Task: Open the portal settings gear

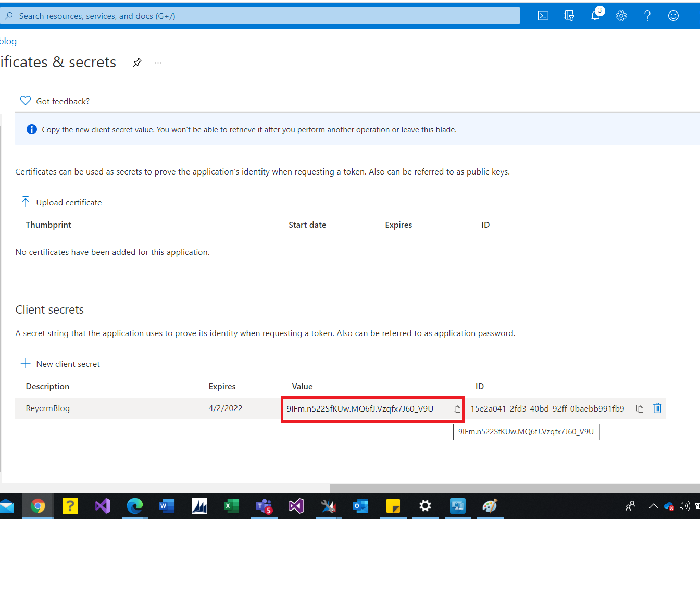Action: [621, 16]
